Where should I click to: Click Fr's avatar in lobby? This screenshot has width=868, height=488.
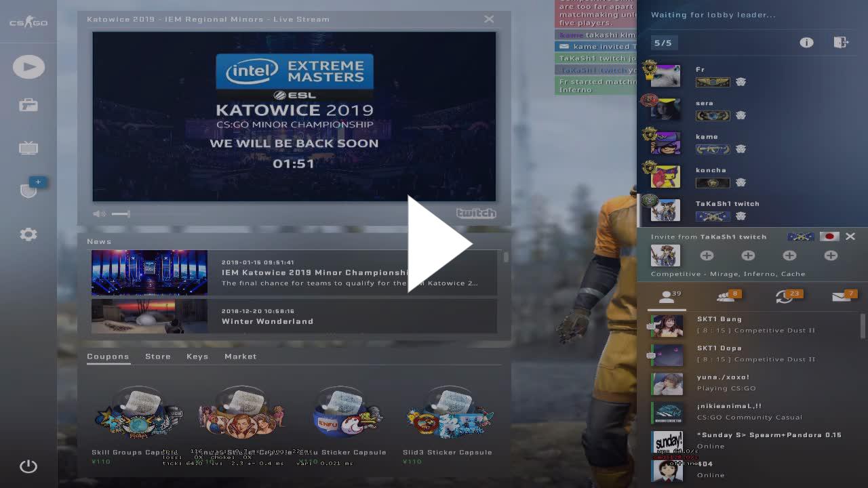(665, 75)
